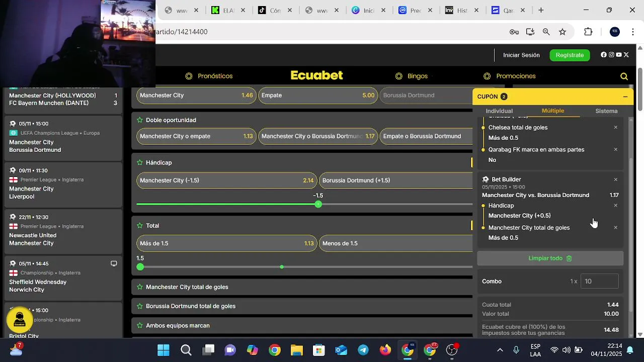Expand Ambos equipos marcan market
This screenshot has height=362, width=644.
tap(302, 326)
